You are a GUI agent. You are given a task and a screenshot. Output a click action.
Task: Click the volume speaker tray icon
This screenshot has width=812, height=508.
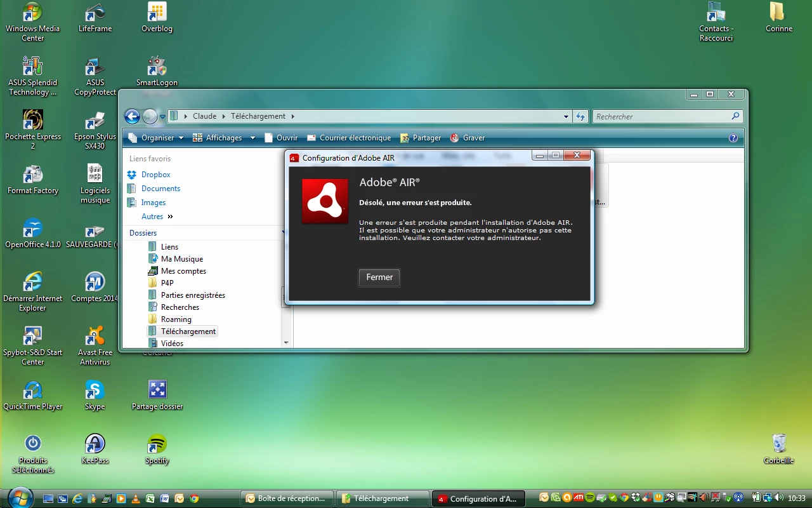coord(778,498)
